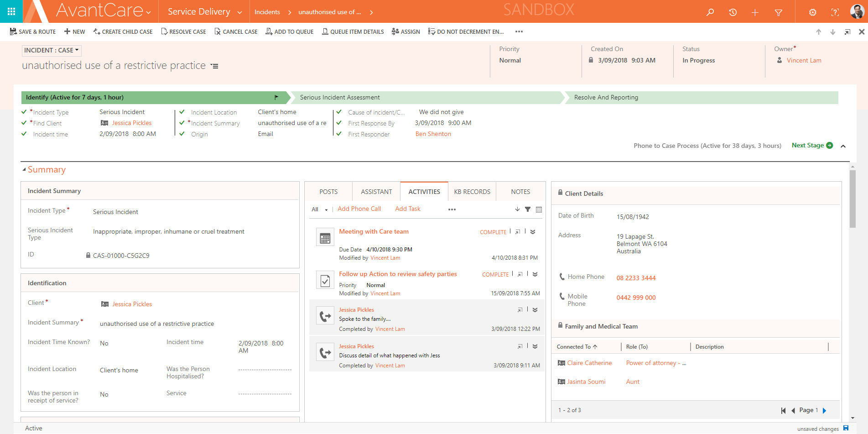
Task: Open global search with the magnifier icon
Action: 710,12
